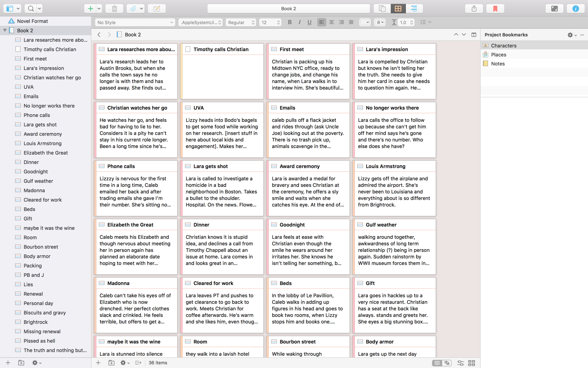Go back using the left arrow
588x368 pixels.
pyautogui.click(x=99, y=35)
